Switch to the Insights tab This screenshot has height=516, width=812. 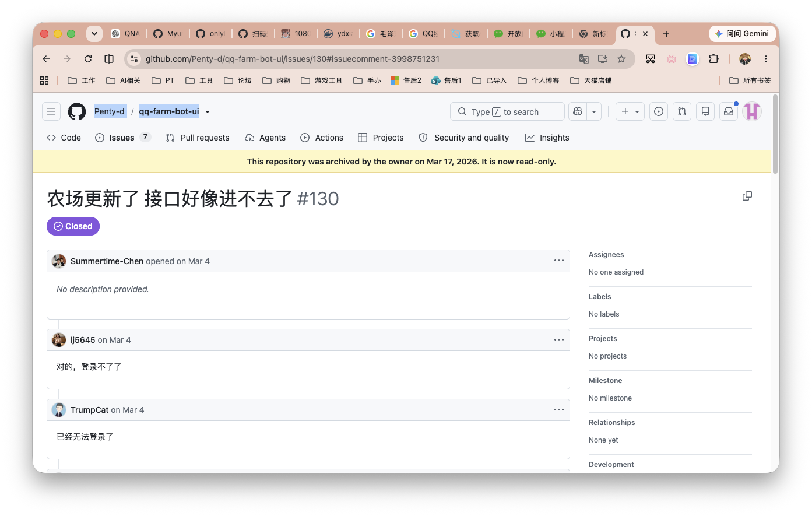pos(547,138)
